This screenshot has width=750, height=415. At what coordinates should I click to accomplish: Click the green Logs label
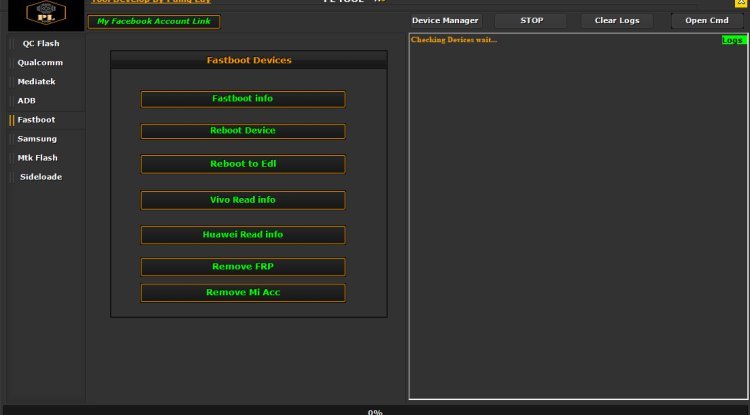click(734, 40)
